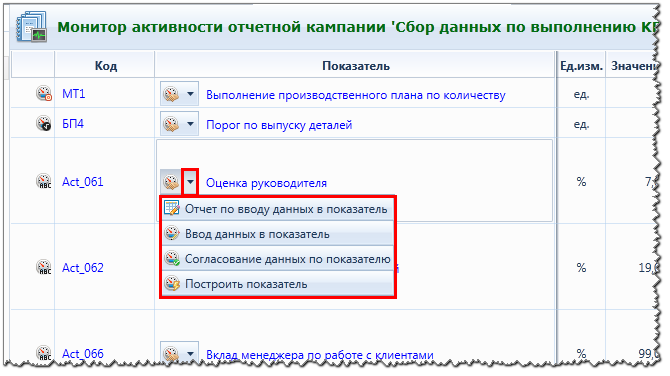
Task: Click the '%' unit cell in Act_062 row
Action: point(581,268)
